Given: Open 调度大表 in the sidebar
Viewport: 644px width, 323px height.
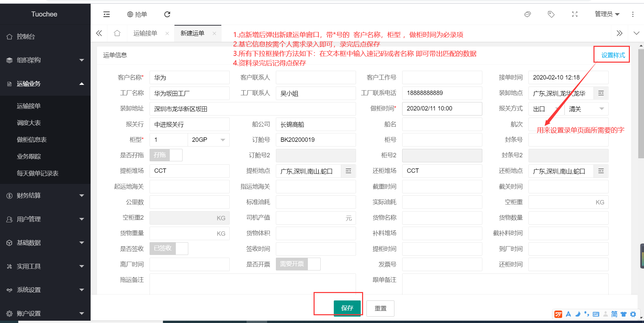Looking at the screenshot, I should 45,123.
